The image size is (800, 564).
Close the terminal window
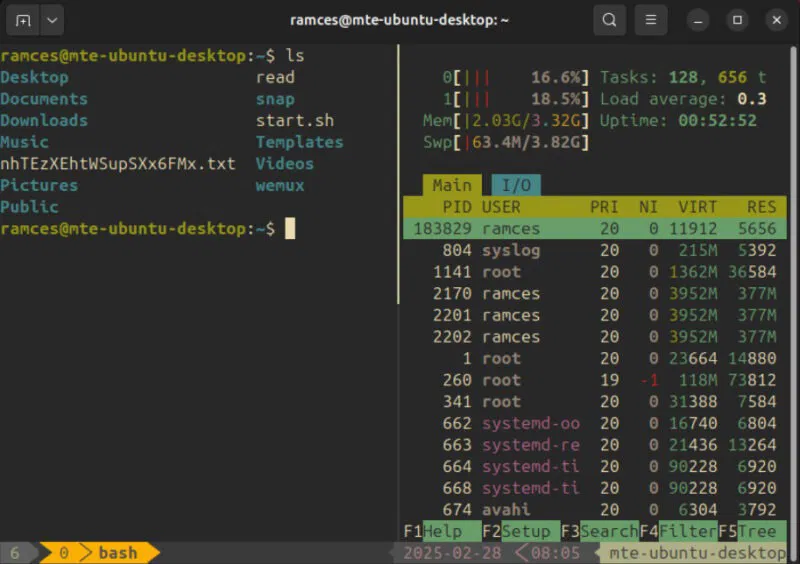tap(777, 19)
